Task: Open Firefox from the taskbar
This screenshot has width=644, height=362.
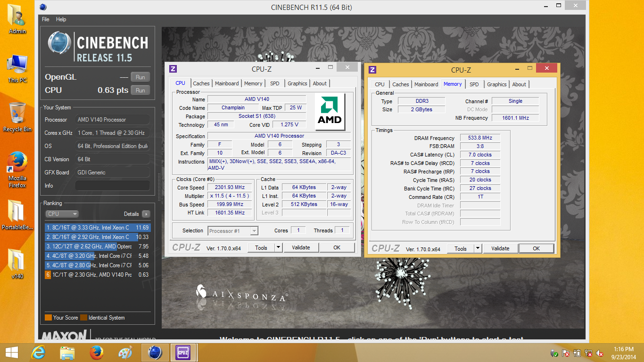Action: point(97,353)
